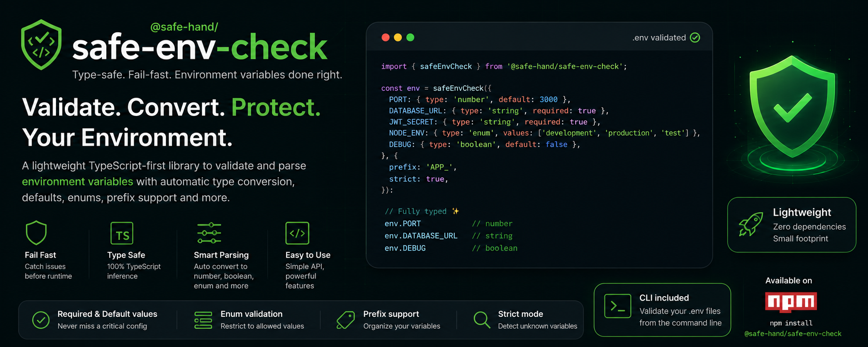868x347 pixels.
Task: Click 'Strict mode' heading
Action: coord(520,314)
